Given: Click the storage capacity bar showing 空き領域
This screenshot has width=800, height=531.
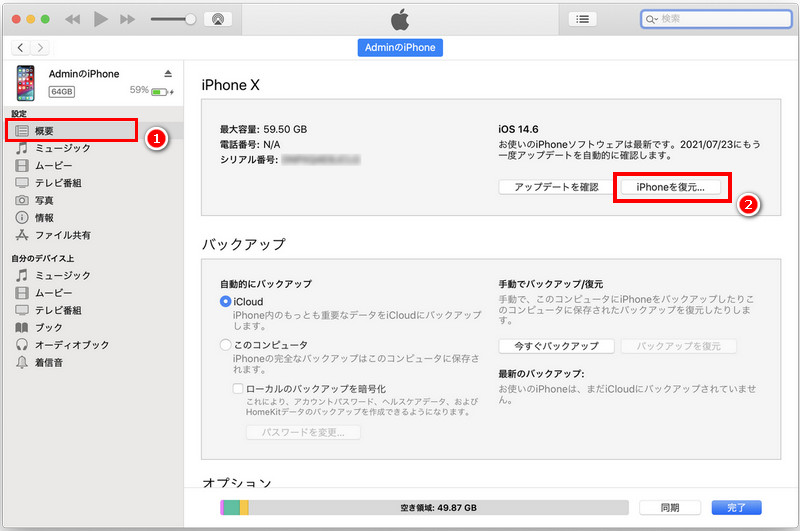Looking at the screenshot, I should [x=424, y=508].
